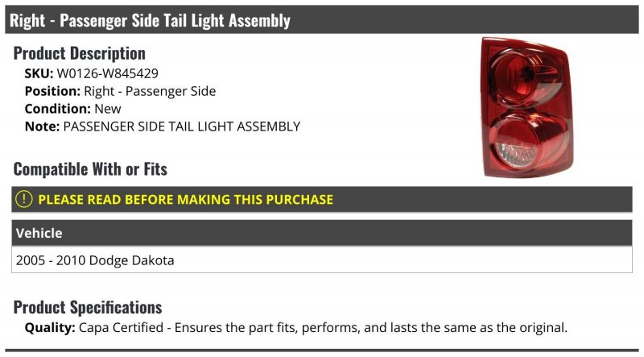Click the Compatible With or Fits heading
Screen dimensions: 644x357
[90, 169]
